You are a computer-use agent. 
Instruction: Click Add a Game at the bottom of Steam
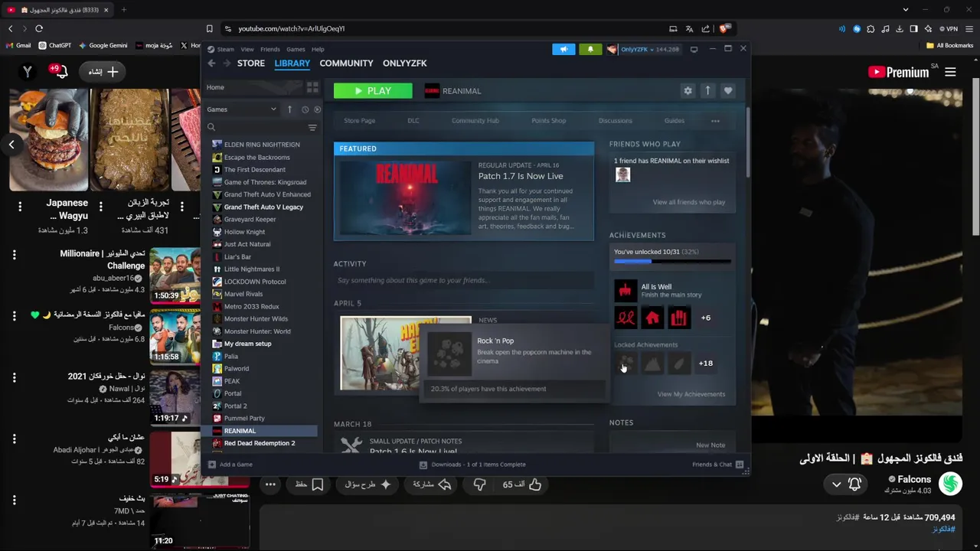click(x=230, y=465)
